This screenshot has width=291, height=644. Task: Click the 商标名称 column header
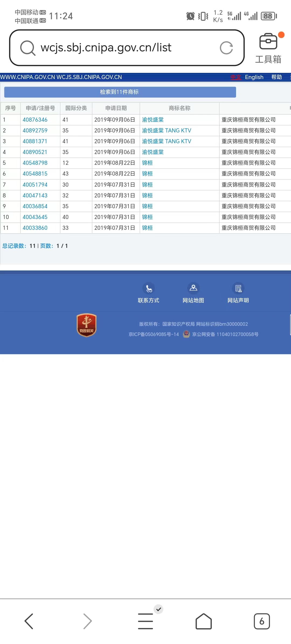pos(180,108)
